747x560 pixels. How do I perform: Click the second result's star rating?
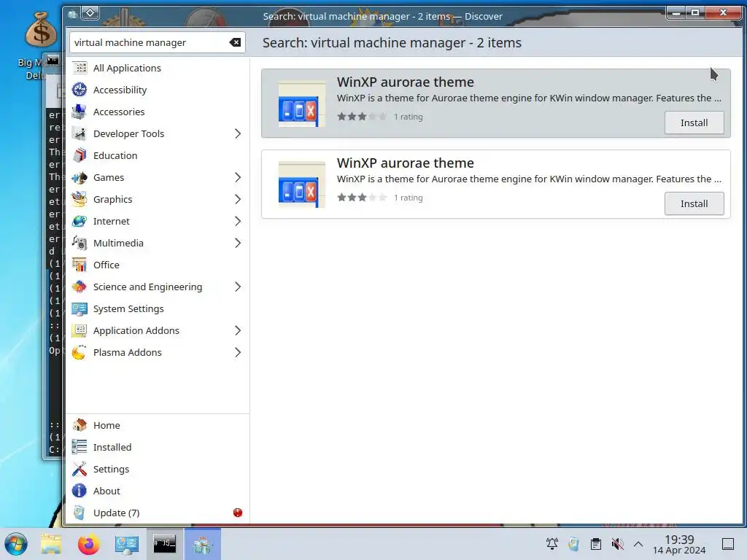[362, 198]
